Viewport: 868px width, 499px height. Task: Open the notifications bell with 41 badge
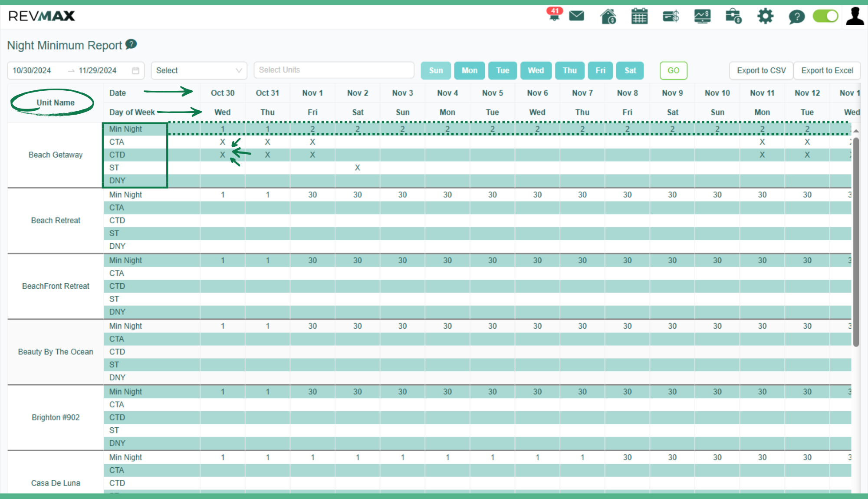click(554, 16)
